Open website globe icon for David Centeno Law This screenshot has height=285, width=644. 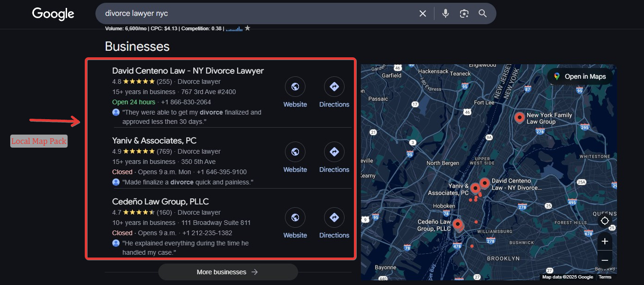pyautogui.click(x=295, y=87)
